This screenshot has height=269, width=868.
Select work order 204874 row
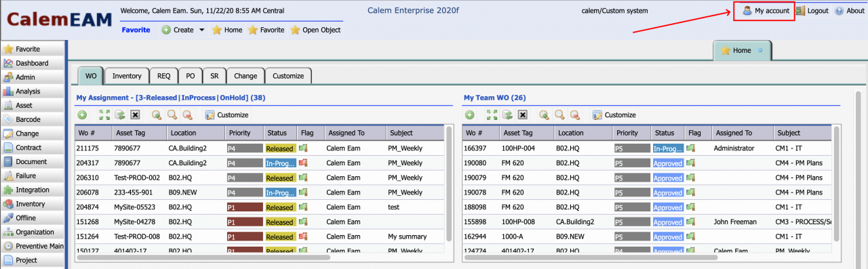260,207
